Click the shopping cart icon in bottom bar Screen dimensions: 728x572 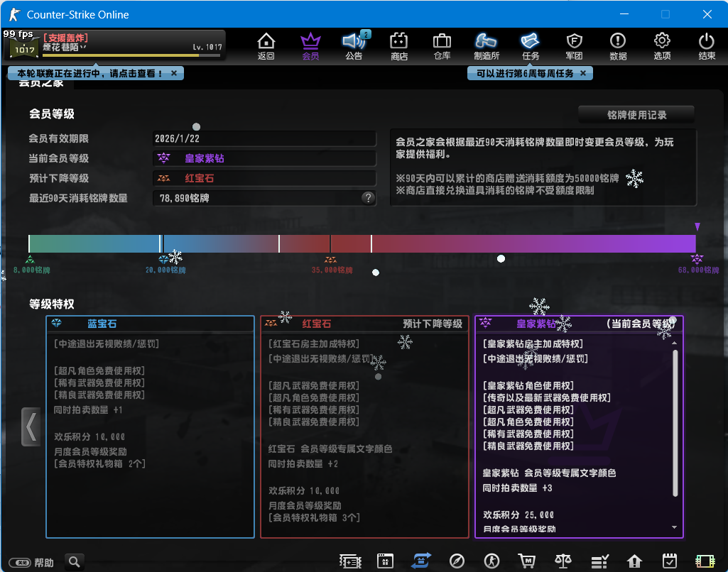527,561
